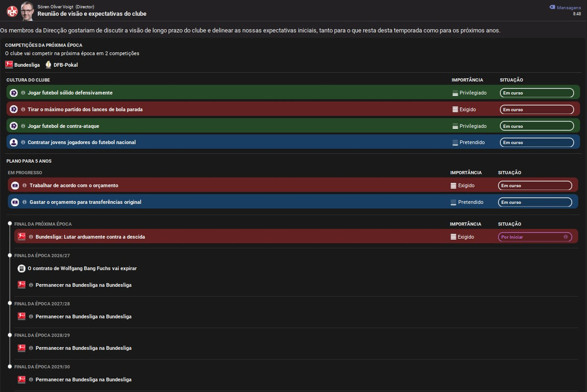Viewport: 587px width, 392px height.
Task: Click 'Sören Oliver Voigt (Director)' name
Action: [66, 7]
